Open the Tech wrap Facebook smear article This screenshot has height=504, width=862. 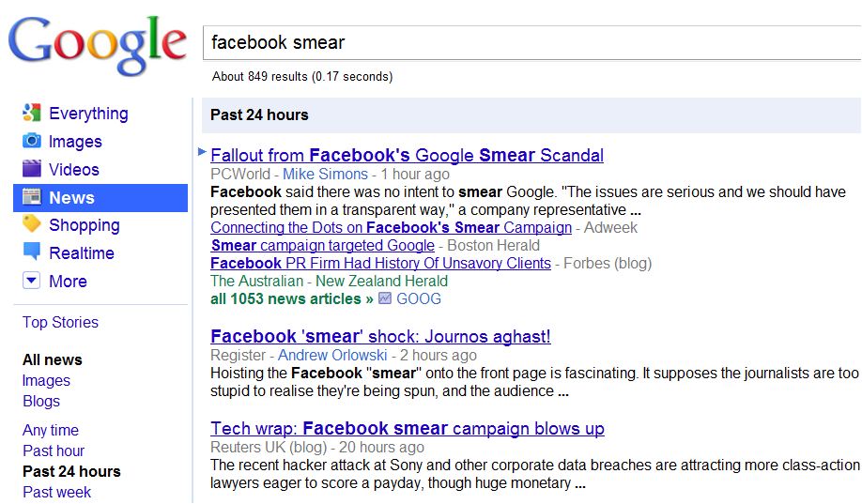click(407, 429)
